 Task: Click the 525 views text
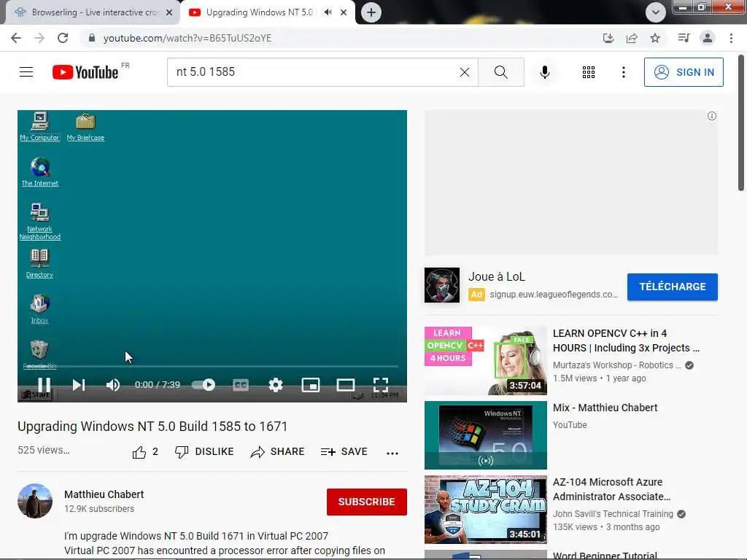(43, 450)
